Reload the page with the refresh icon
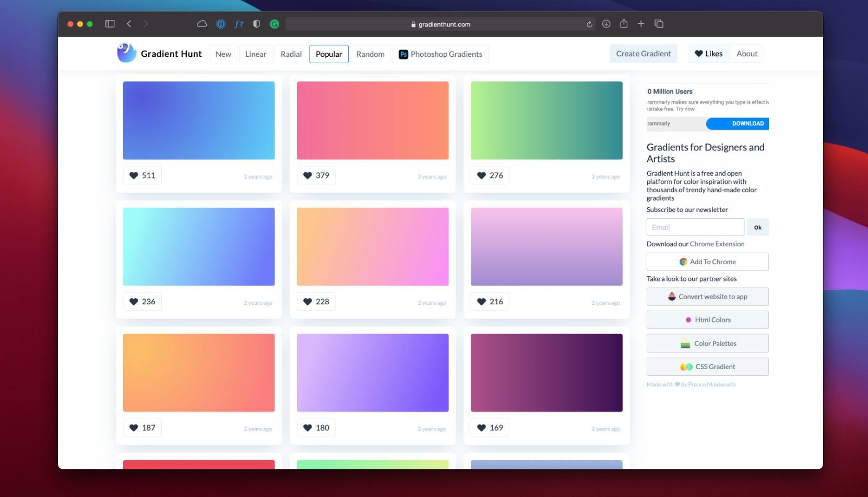The height and width of the screenshot is (497, 868). point(589,24)
